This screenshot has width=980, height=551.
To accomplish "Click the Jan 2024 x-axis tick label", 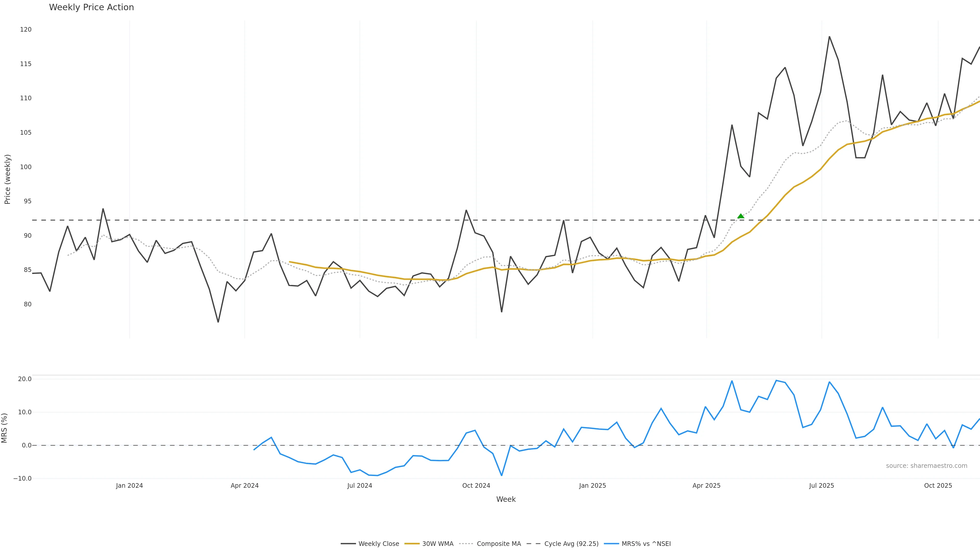I will 129,486.
